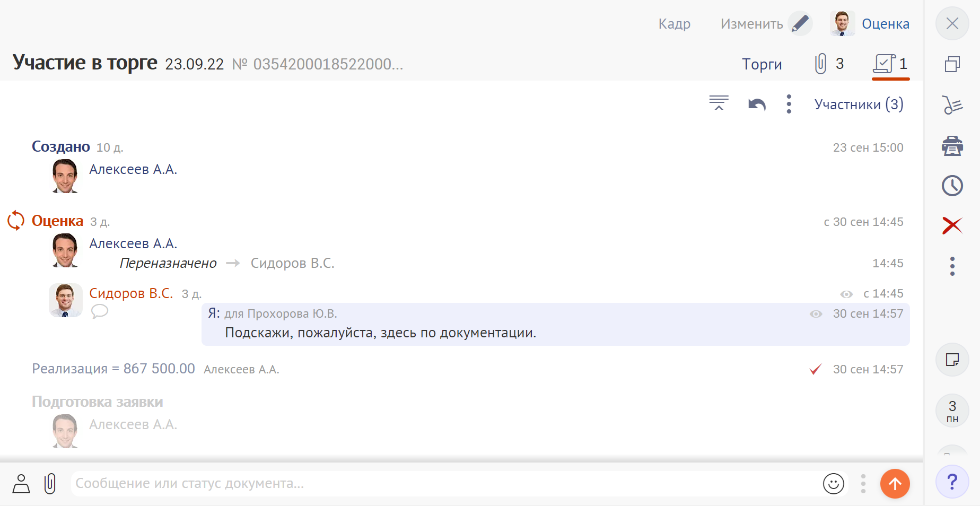Open three-dot menu next to Участники
Screen dimensions: 980x506
789,104
